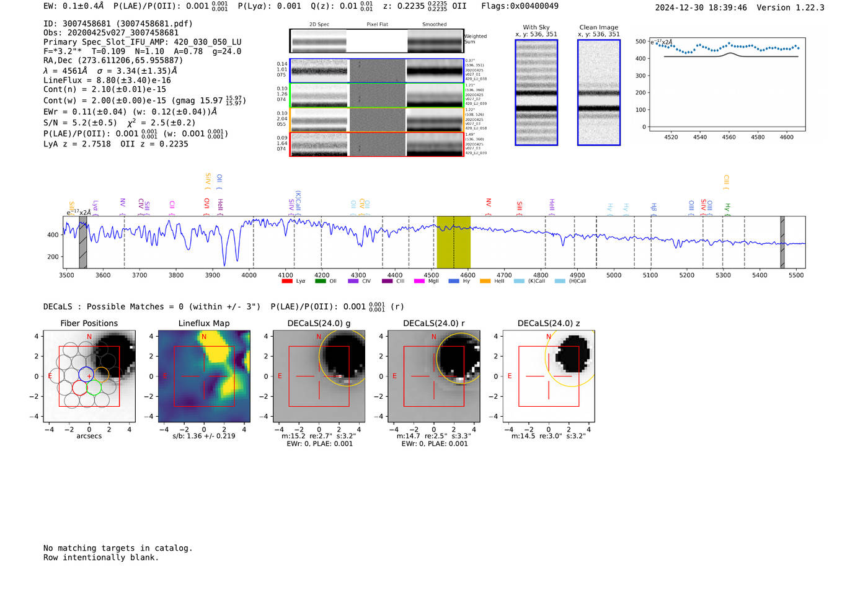Screen dimensions: 868x591
Task: Click the Lyα line label above spectrum
Action: coord(95,207)
